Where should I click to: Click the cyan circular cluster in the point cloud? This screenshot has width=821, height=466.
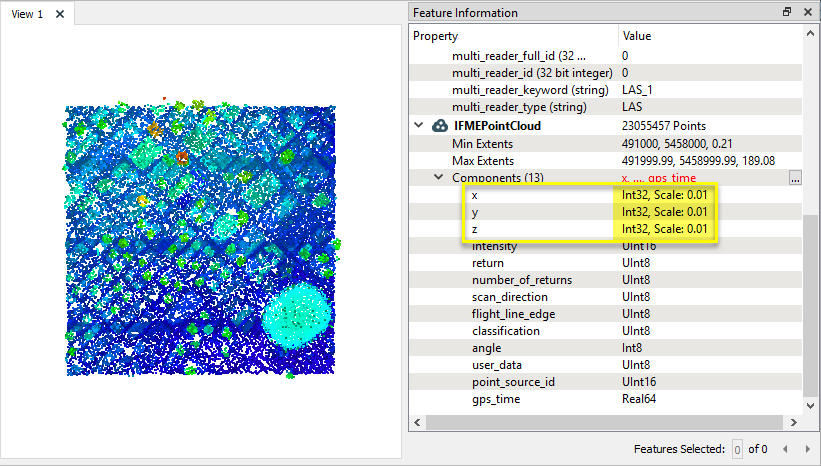point(297,316)
